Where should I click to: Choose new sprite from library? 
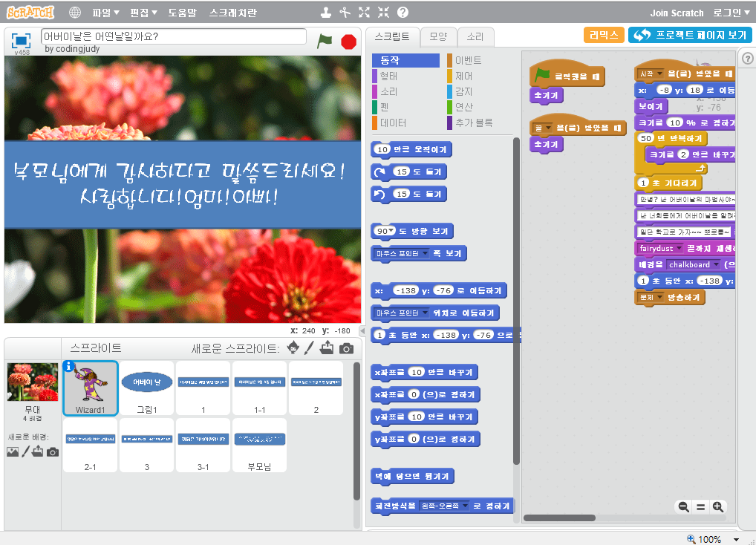[293, 348]
